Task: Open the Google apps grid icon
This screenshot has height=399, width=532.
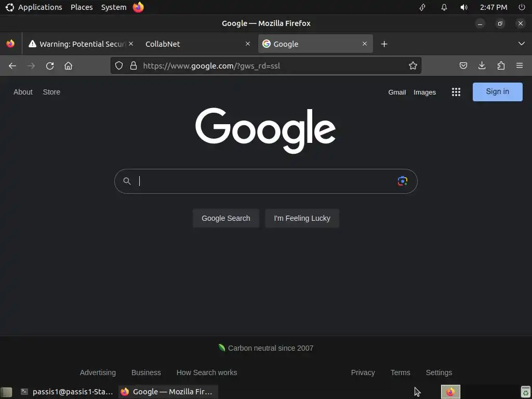Action: coord(456,92)
